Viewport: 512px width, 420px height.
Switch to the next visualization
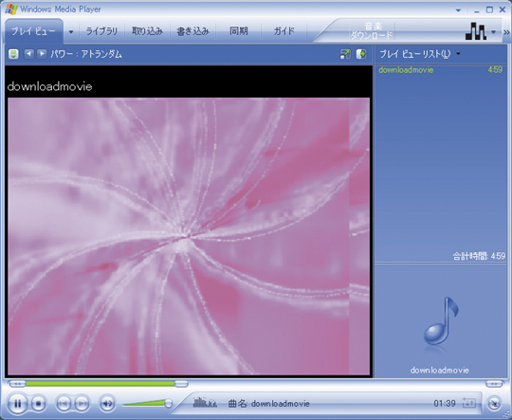coord(42,54)
